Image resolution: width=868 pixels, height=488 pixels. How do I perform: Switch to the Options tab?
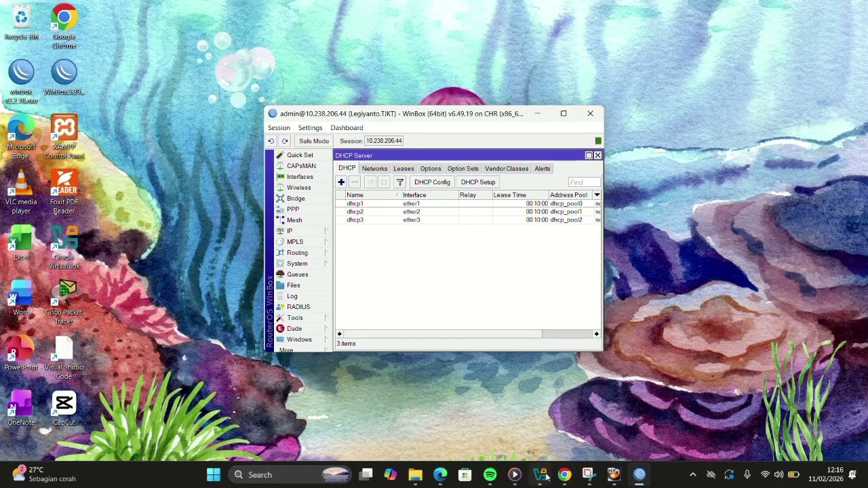coord(431,169)
